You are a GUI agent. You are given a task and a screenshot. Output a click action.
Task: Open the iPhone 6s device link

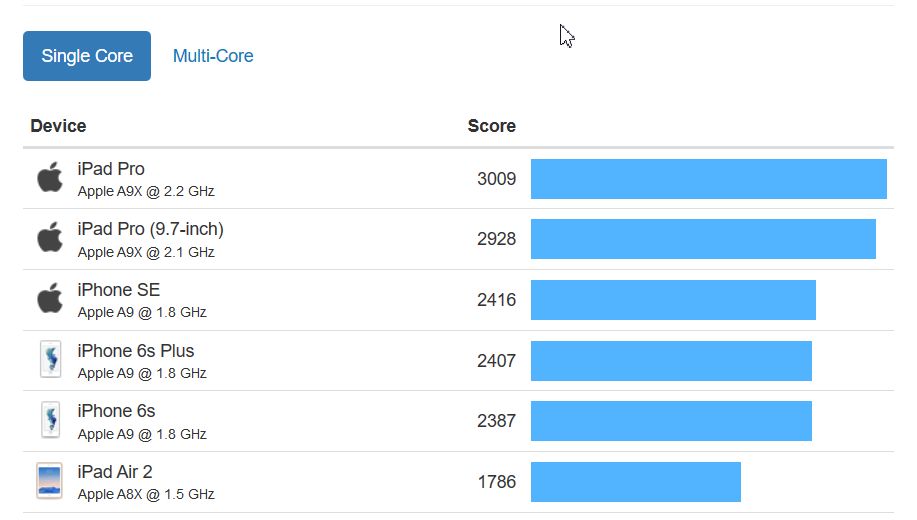(x=116, y=411)
